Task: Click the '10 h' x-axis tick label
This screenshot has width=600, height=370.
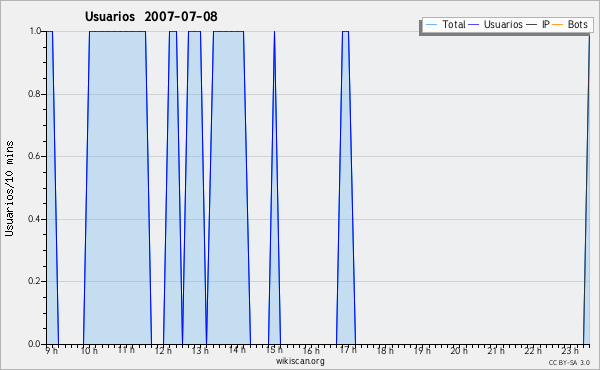Action: pyautogui.click(x=89, y=350)
